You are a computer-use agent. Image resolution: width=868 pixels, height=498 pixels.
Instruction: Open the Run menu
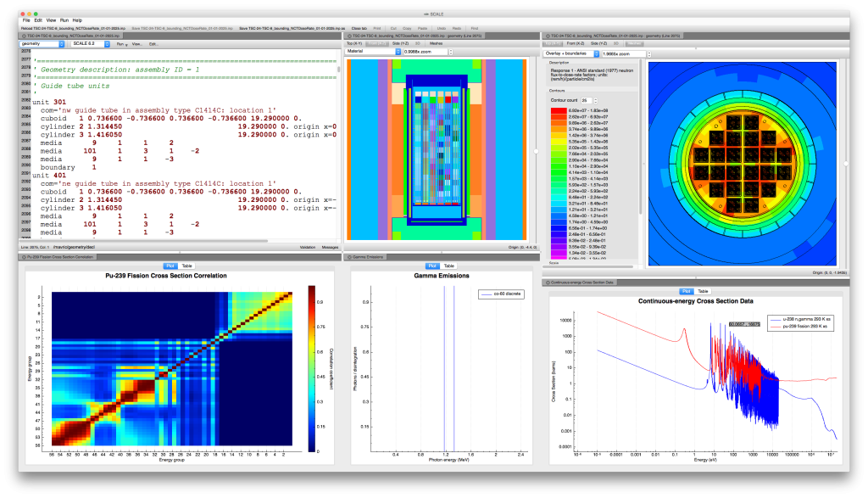tap(64, 20)
